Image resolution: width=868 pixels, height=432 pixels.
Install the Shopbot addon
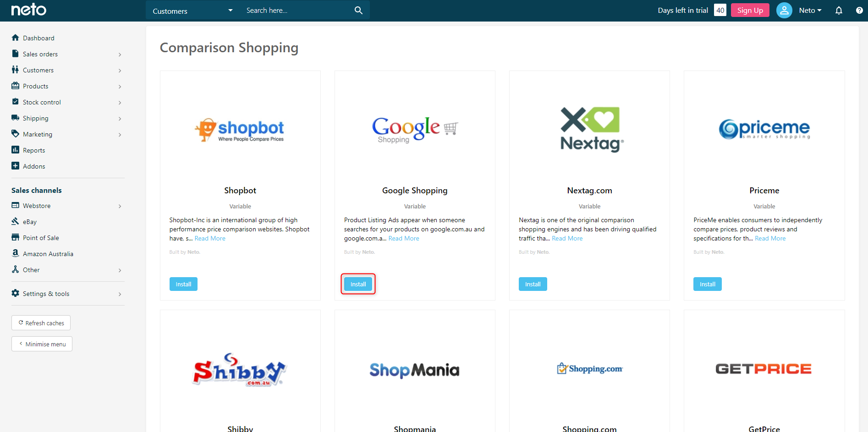click(183, 284)
